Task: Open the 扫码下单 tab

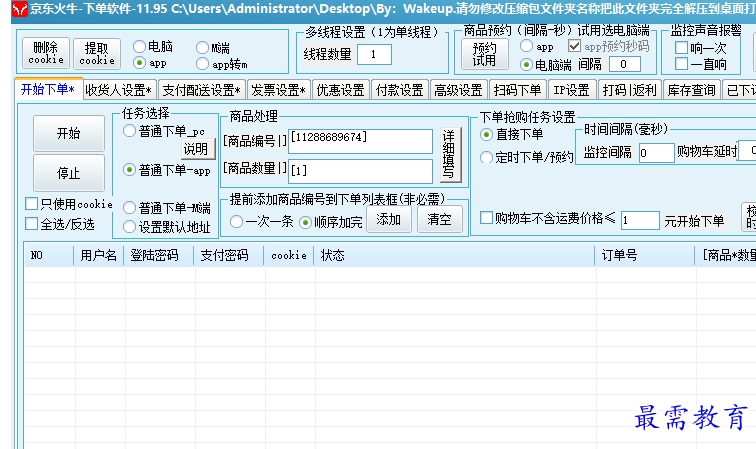Action: (517, 90)
